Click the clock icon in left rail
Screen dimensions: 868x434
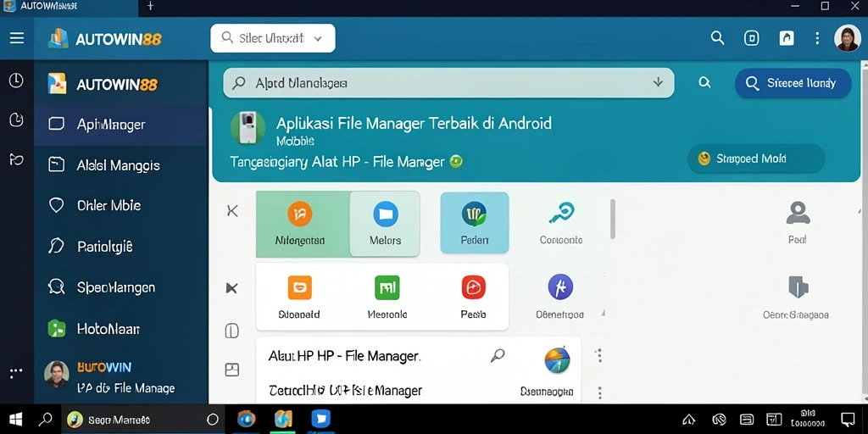pos(16,81)
